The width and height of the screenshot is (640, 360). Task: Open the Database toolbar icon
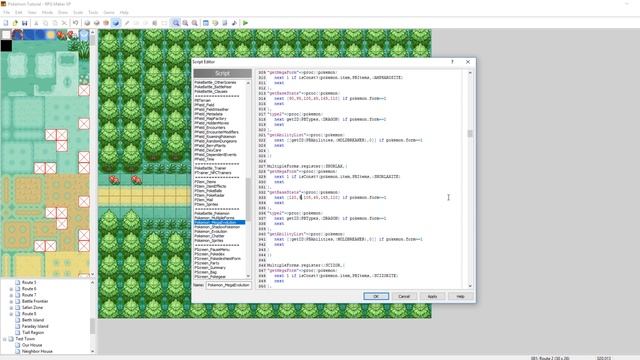pos(206,23)
